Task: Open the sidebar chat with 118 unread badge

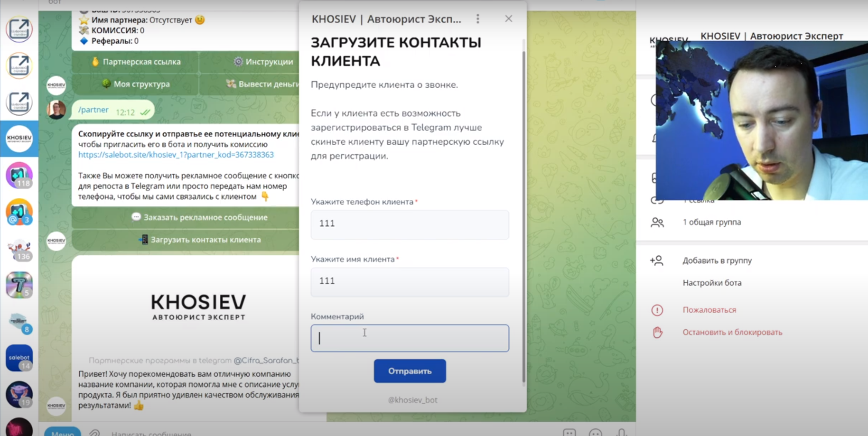Action: coord(19,175)
